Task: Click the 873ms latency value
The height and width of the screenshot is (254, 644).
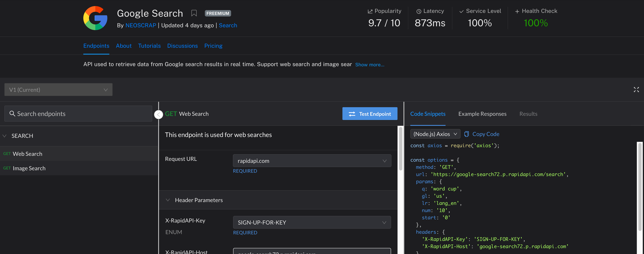Action: coord(430,23)
